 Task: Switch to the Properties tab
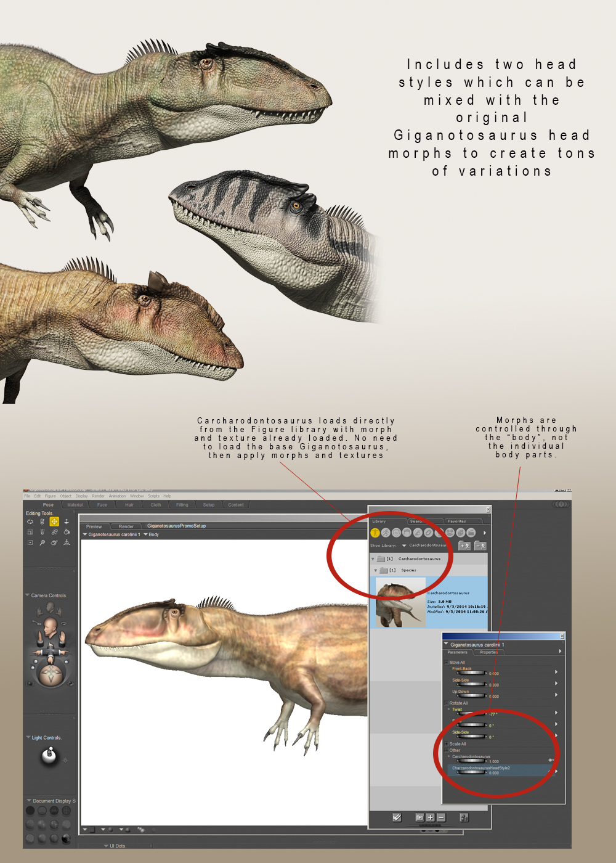click(489, 652)
